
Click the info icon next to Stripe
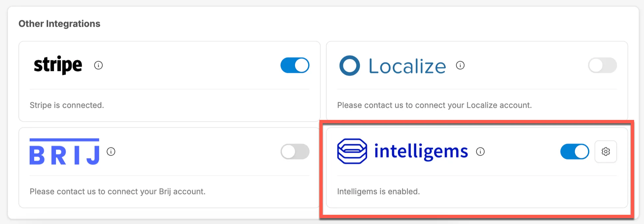(x=98, y=65)
